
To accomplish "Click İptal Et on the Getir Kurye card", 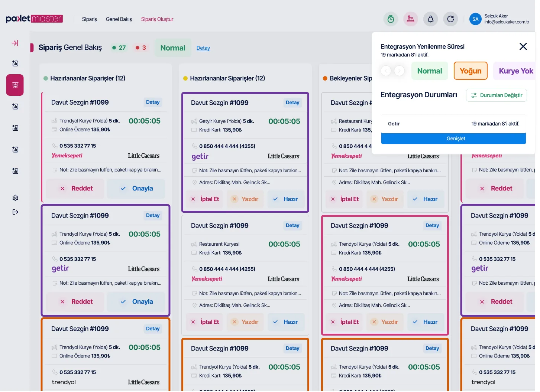I will click(204, 199).
